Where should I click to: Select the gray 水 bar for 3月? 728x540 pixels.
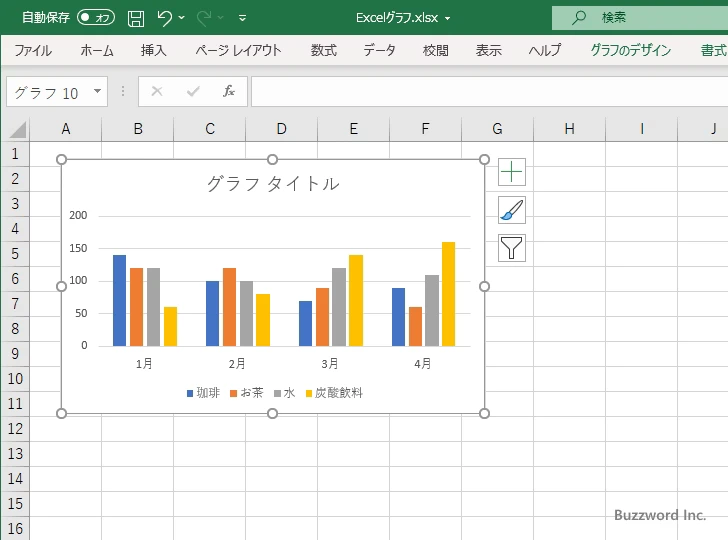pos(339,307)
